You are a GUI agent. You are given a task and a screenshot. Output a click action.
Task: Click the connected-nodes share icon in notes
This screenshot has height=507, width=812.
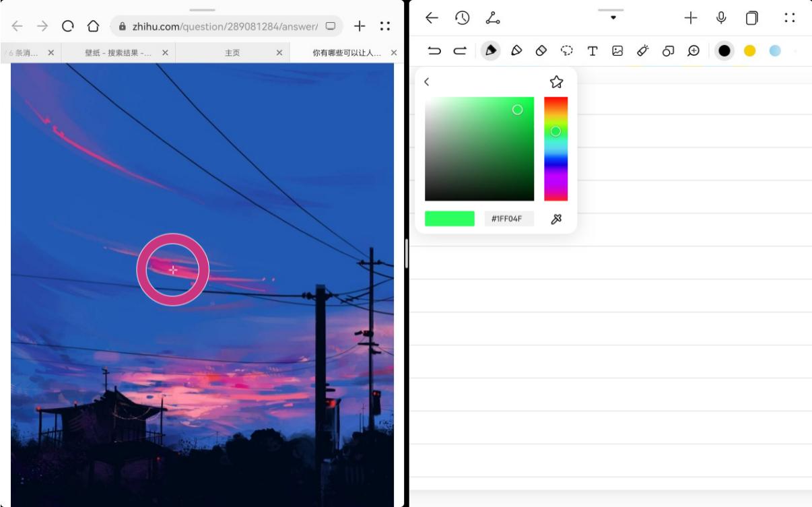coord(492,18)
